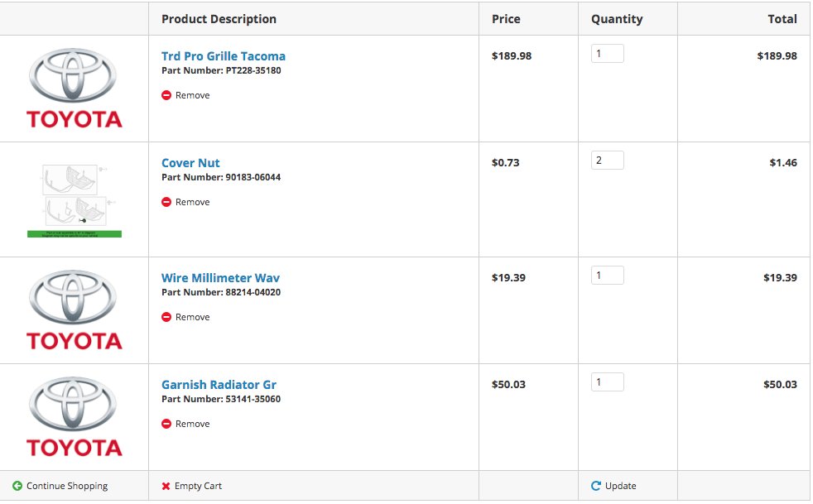
Task: Focus the Cover Nut quantity field
Action: [607, 161]
